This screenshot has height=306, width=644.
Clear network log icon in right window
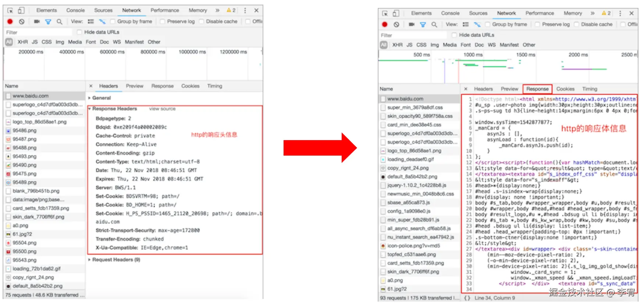(396, 24)
